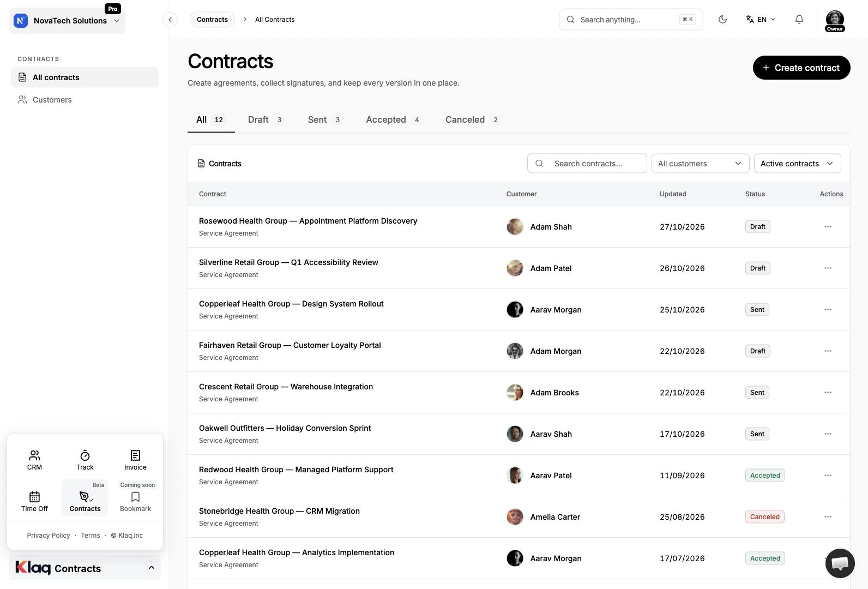Open the Invoice app
Viewport: 868px width, 589px height.
135,460
